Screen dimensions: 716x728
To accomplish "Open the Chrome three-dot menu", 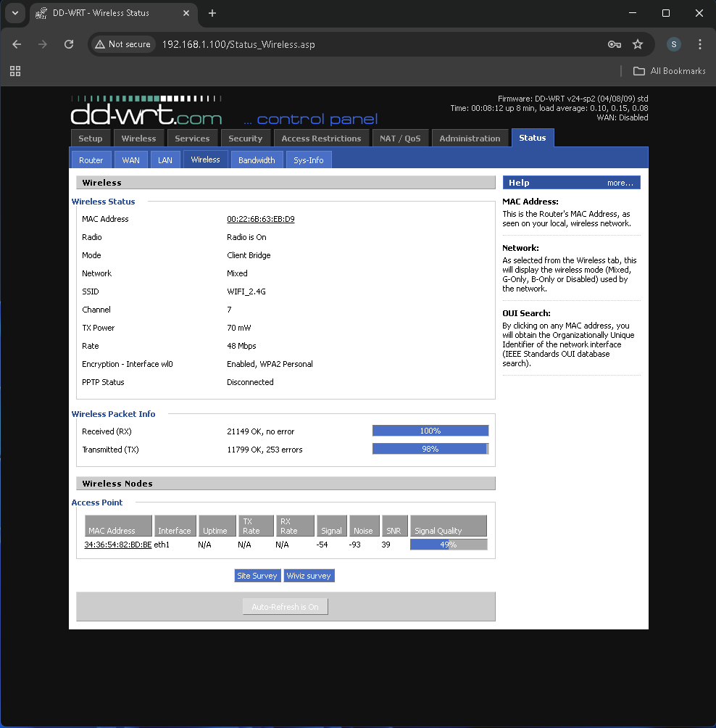I will pos(699,44).
